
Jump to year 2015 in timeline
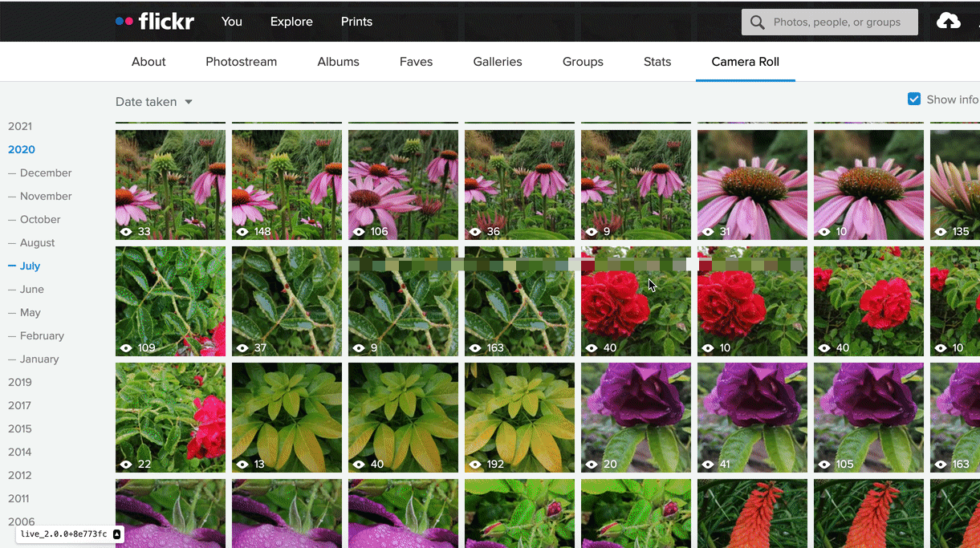click(20, 428)
